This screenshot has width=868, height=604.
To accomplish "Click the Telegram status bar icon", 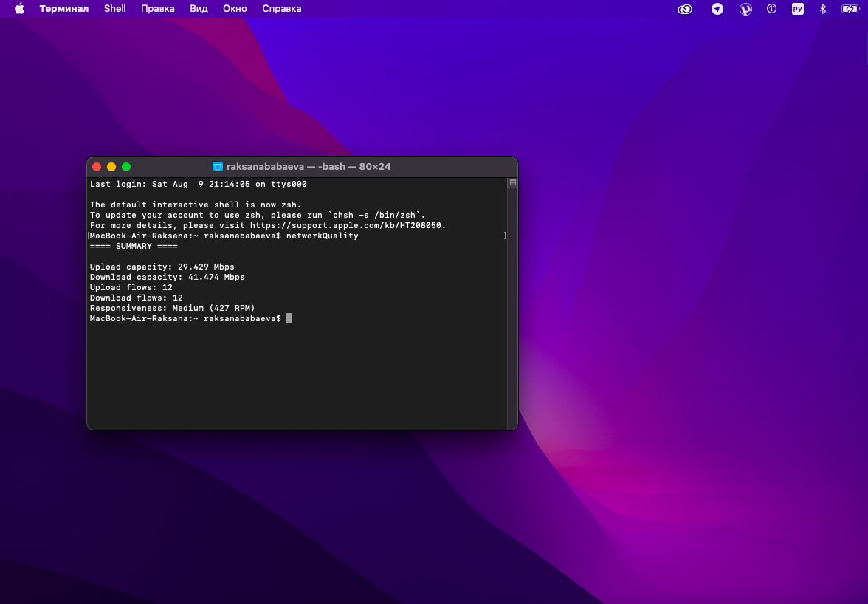I will pos(717,9).
